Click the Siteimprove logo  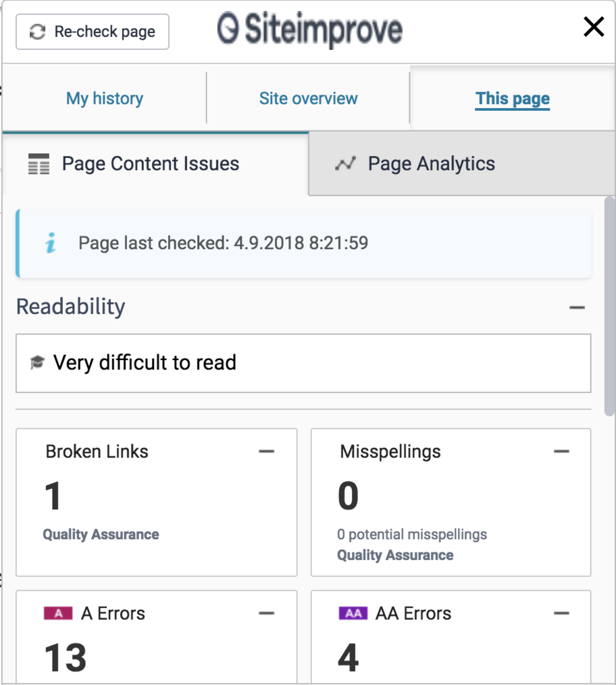[x=309, y=30]
